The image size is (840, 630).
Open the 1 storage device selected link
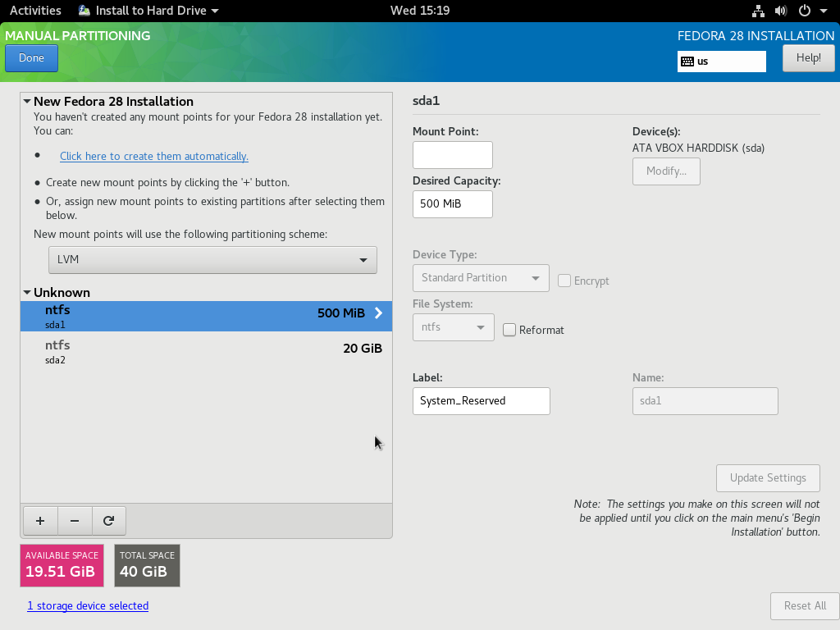(88, 606)
